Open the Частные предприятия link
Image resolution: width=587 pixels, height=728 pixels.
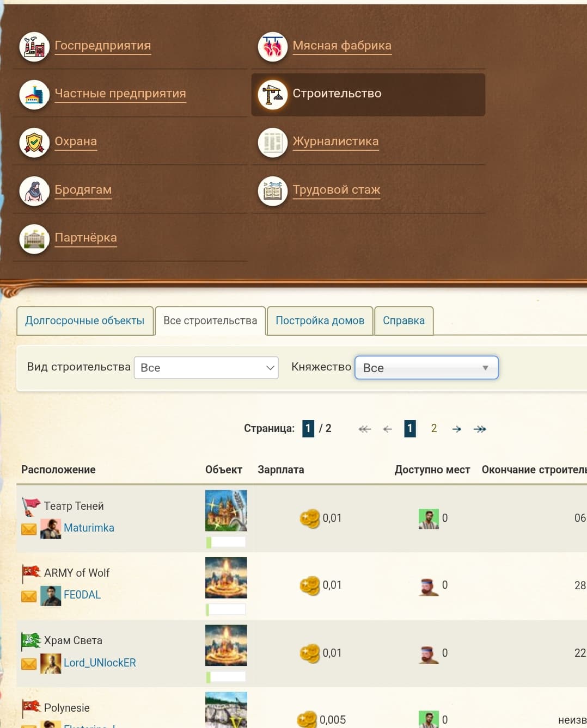coord(120,94)
